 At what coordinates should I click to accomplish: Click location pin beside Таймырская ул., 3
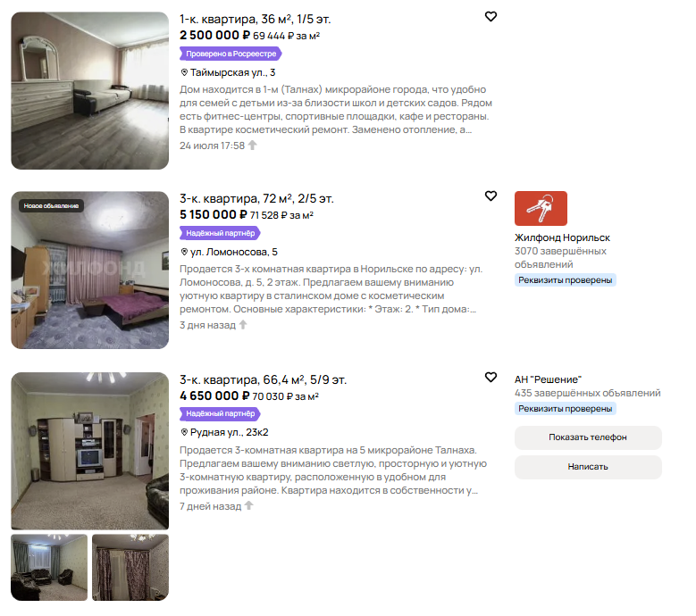pos(184,72)
